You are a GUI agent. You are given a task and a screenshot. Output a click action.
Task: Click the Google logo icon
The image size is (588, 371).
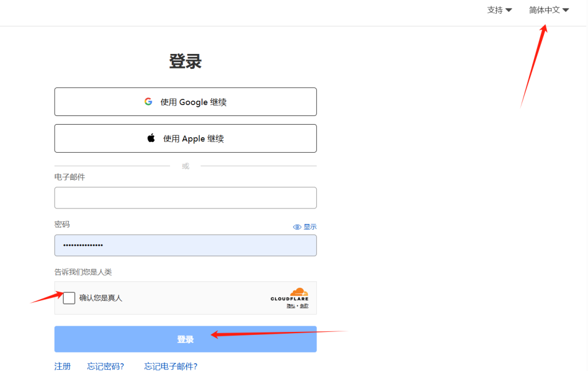(149, 102)
